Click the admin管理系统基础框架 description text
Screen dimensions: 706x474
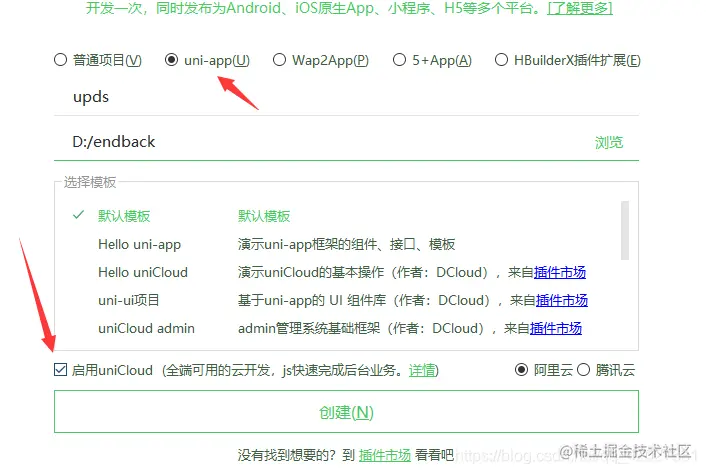coord(309,328)
